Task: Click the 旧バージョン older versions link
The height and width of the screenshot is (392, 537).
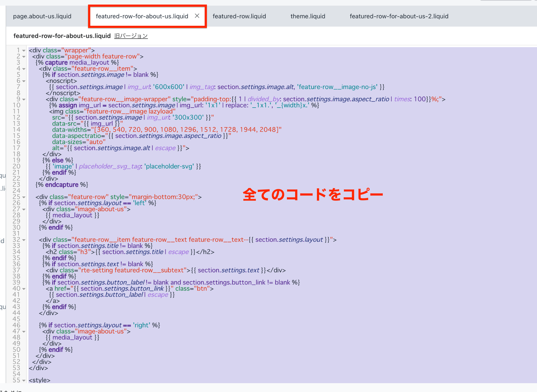Action: pos(131,36)
